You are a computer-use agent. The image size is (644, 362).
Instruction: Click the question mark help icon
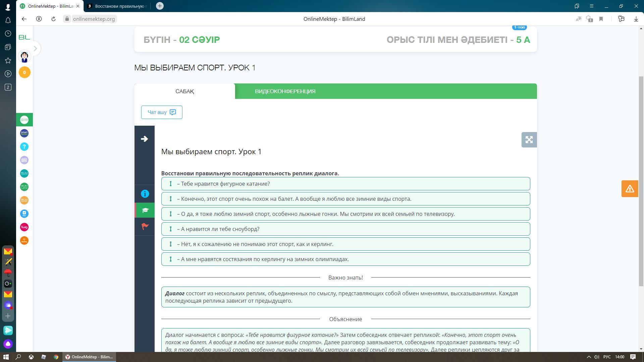click(24, 147)
